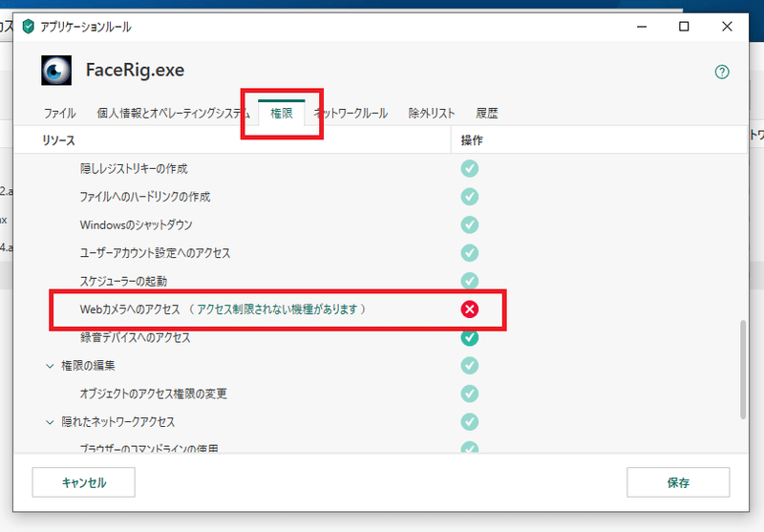Open the 履歴 tab
The image size is (764, 532).
point(487,114)
